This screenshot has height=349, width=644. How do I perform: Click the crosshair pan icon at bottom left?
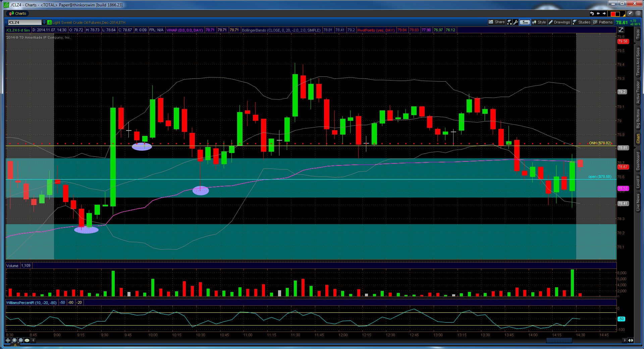coord(8,340)
